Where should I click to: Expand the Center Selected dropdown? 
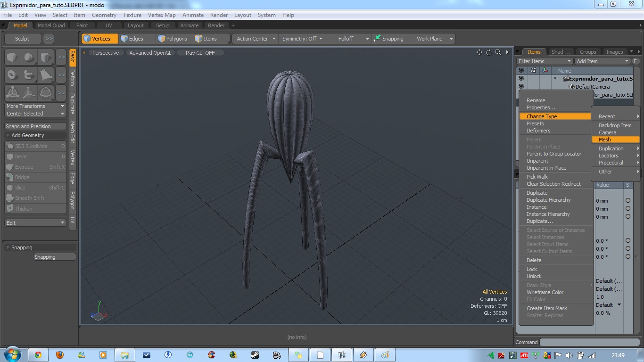click(35, 114)
